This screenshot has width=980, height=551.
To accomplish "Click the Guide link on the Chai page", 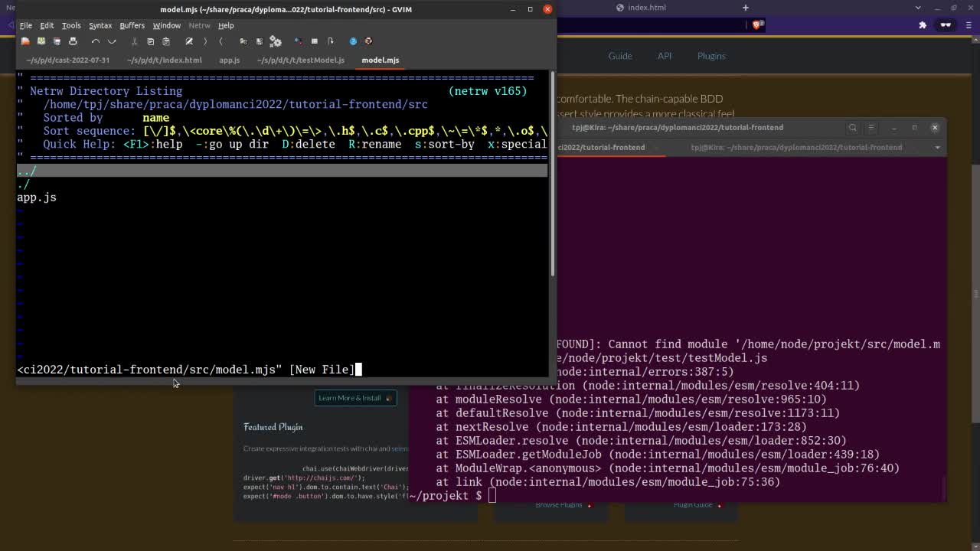I will coord(620,56).
